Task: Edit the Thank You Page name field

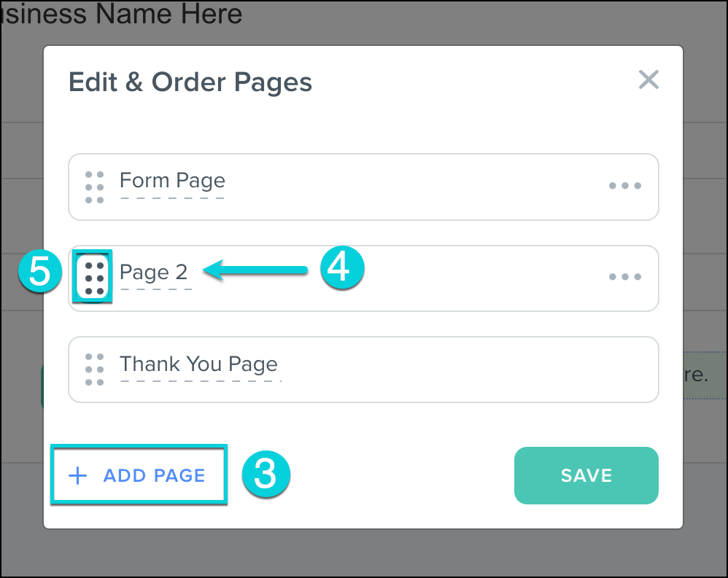Action: pos(198,364)
